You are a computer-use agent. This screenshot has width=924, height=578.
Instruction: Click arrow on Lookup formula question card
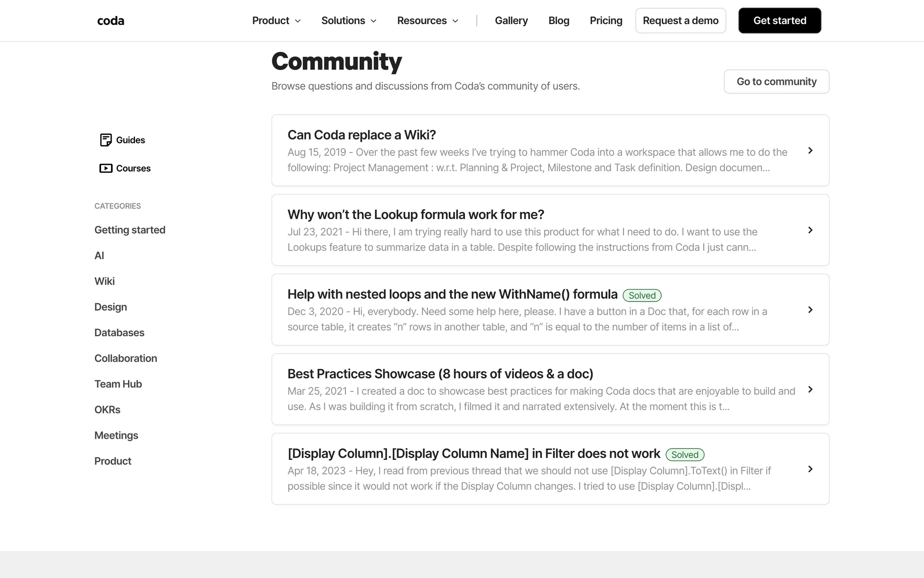click(x=810, y=230)
